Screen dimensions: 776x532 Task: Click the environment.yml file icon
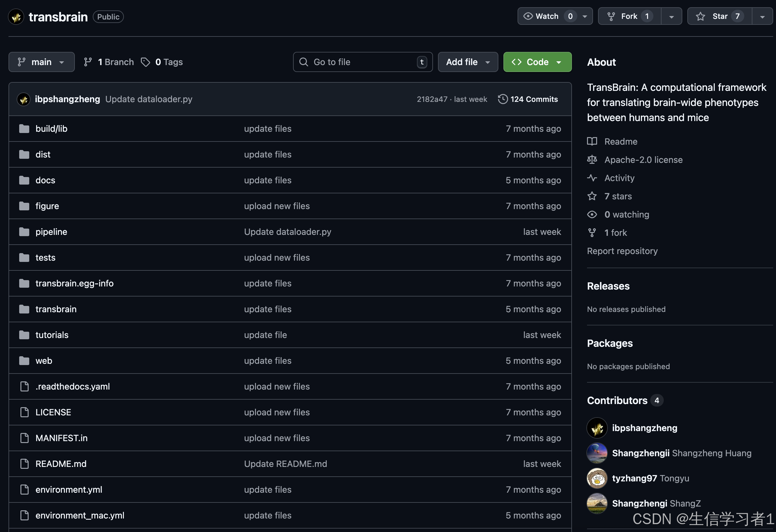tap(25, 490)
